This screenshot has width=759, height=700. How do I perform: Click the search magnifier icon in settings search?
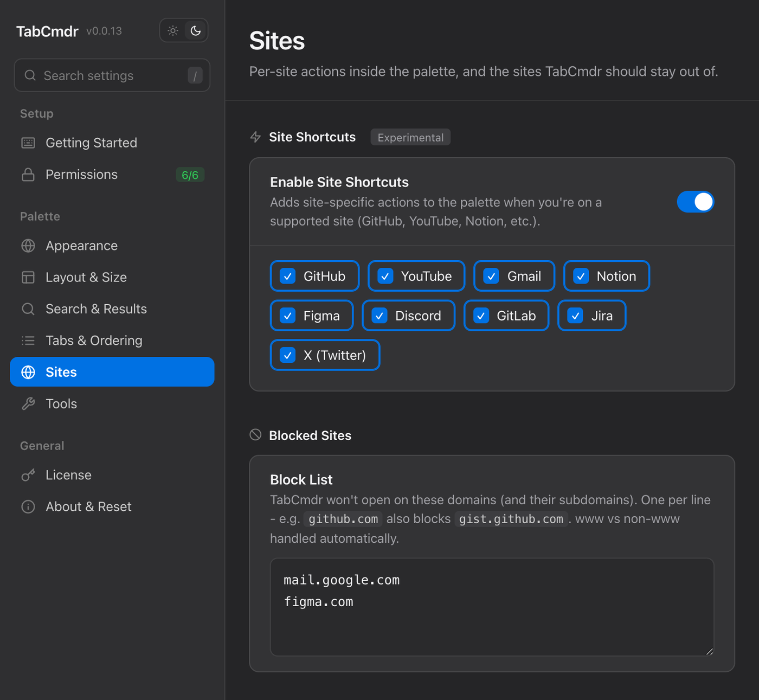30,75
